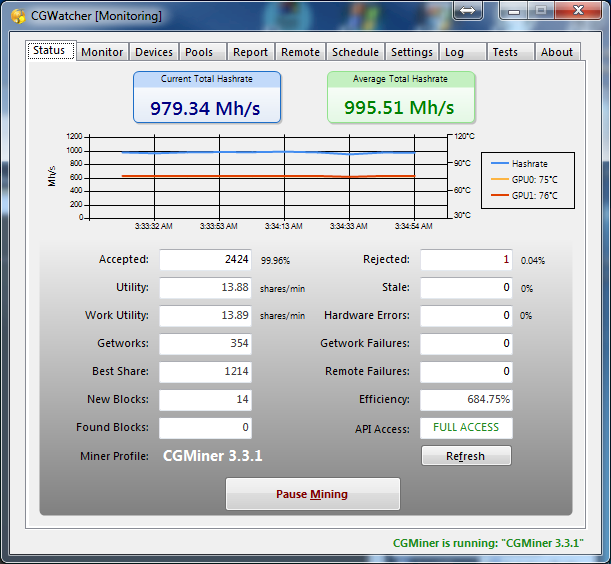Screen dimensions: 611x564
Task: Click the 120°C temperature axis label
Action: (464, 136)
